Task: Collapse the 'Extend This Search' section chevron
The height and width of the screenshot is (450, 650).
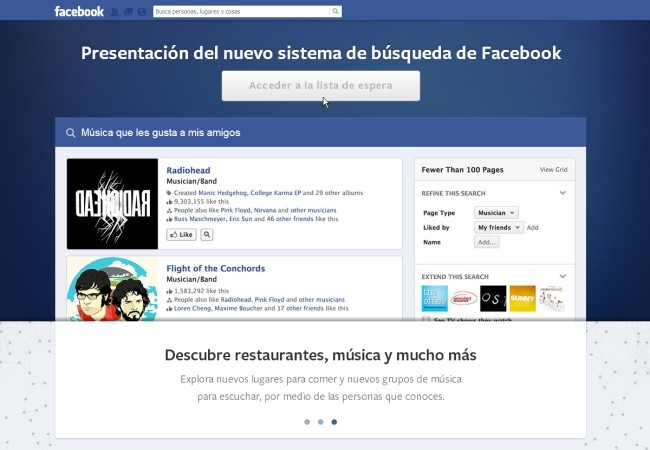Action: [563, 276]
